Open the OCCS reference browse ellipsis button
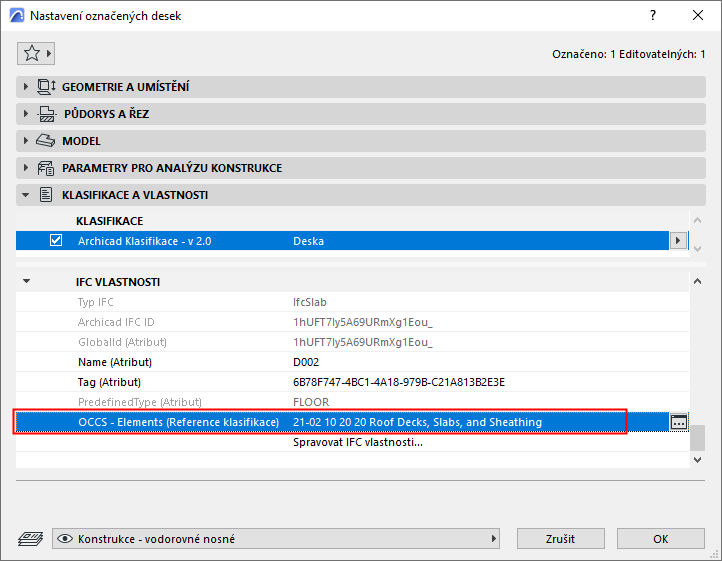 coord(678,422)
